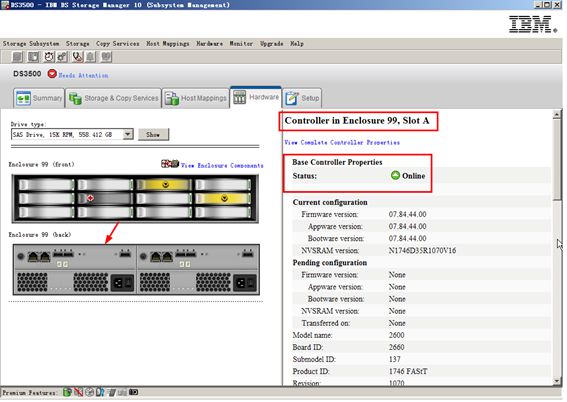Open the Monitor menu
The image size is (567, 402).
tap(241, 43)
